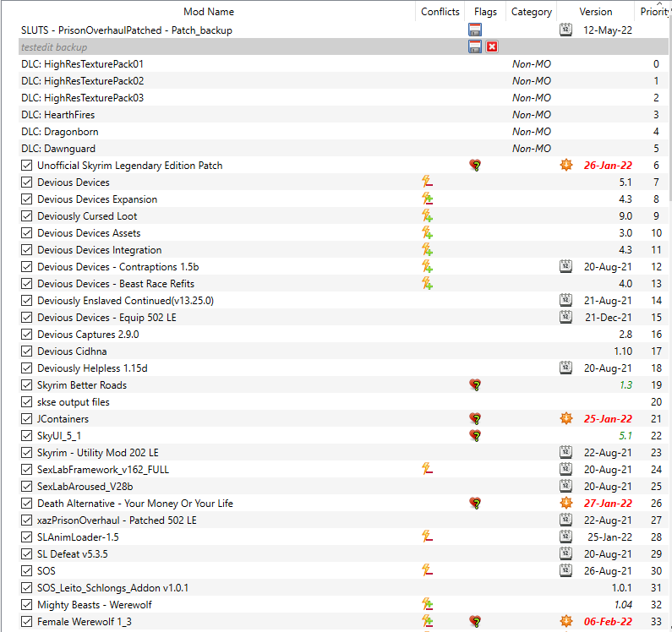Click the conflict icon for SLAnimLoader-1.5
The height and width of the screenshot is (632, 672).
[x=427, y=537]
